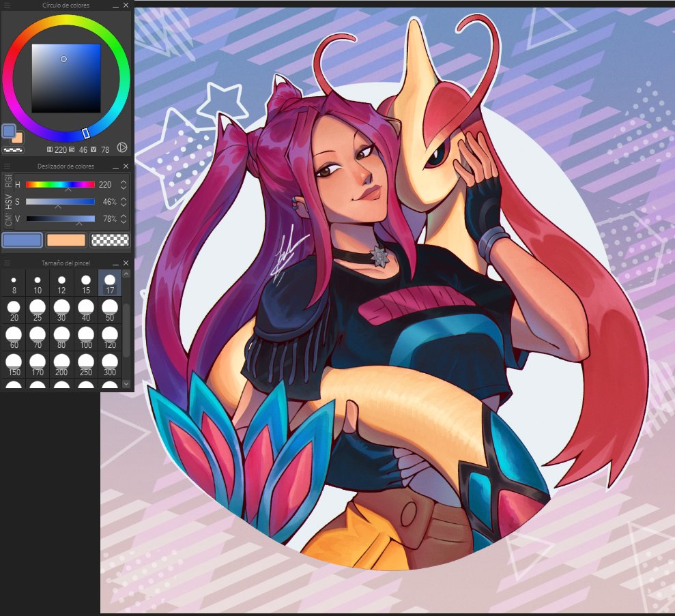Decrease hue value with down stepper
The image size is (675, 616).
click(x=124, y=188)
